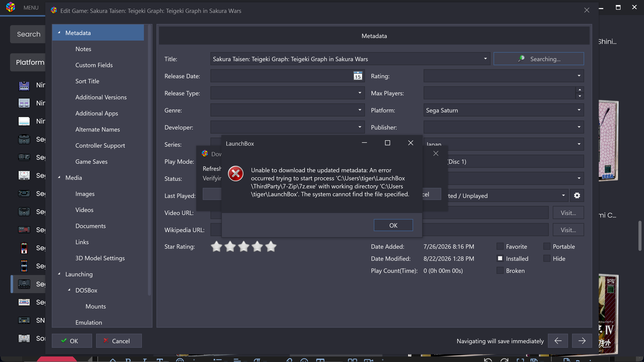Toggle the Favorite checkbox
644x362 pixels.
tap(500, 247)
